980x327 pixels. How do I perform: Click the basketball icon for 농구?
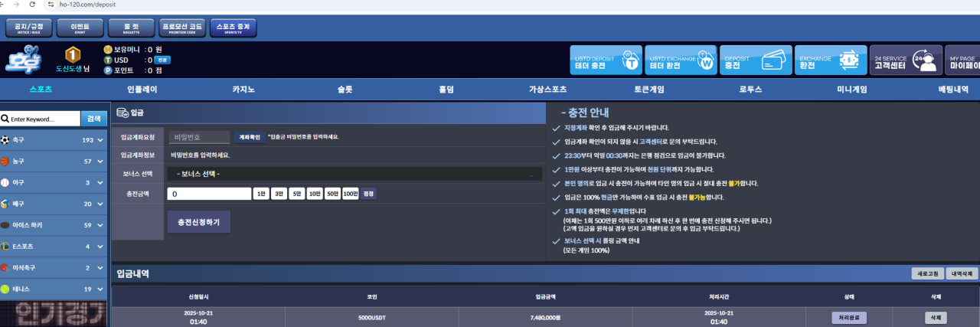click(5, 162)
